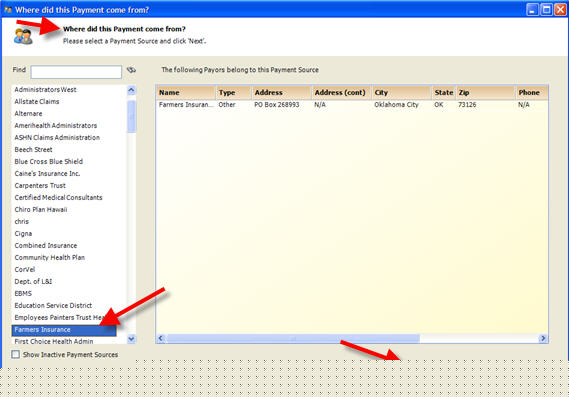Screen dimensions: 569x397
Task: Click the Find text input field
Action: coord(76,72)
